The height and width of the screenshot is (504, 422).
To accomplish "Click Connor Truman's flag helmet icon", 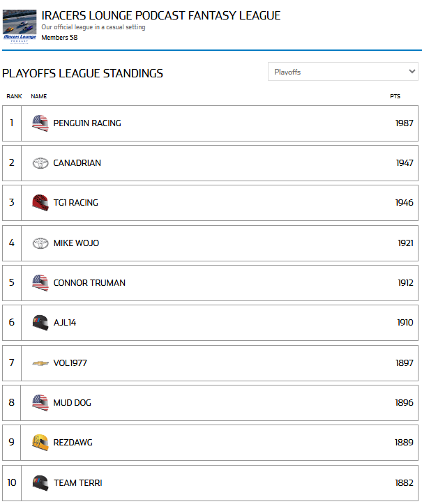I will pyautogui.click(x=40, y=283).
